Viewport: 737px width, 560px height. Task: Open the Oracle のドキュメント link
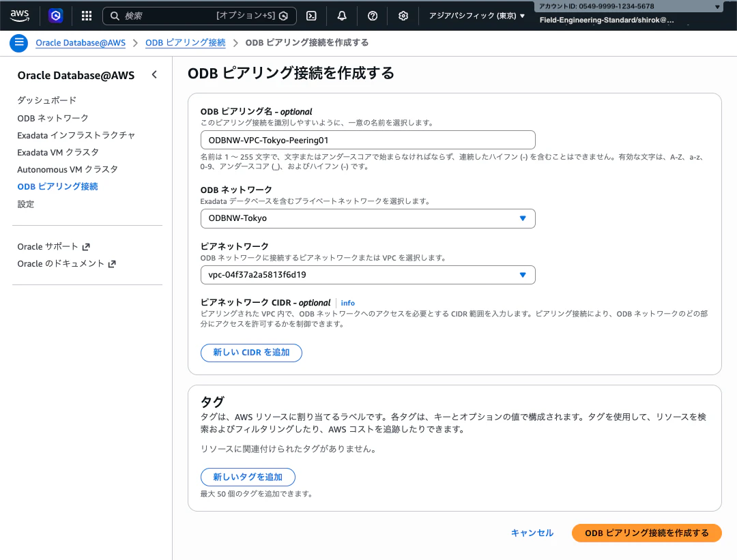point(61,264)
